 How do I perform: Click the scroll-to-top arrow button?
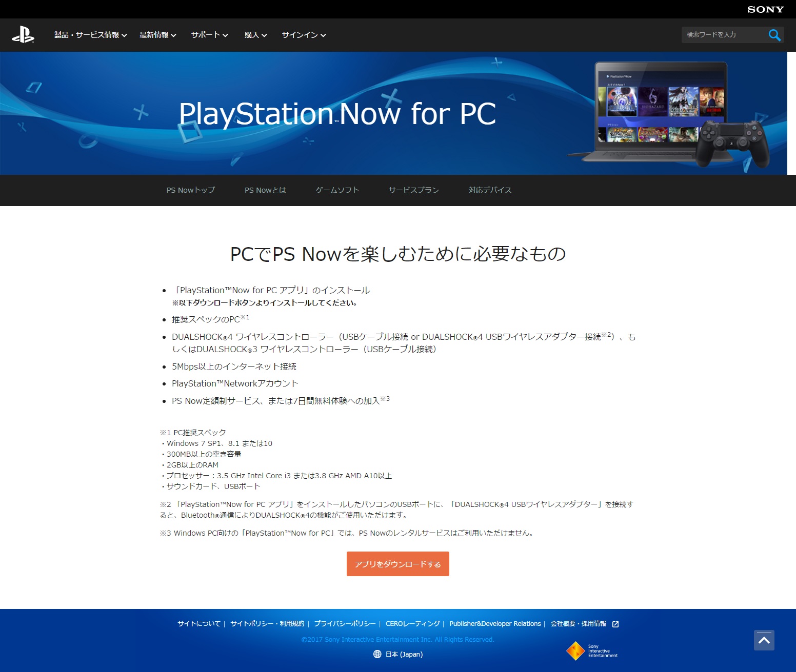[764, 640]
